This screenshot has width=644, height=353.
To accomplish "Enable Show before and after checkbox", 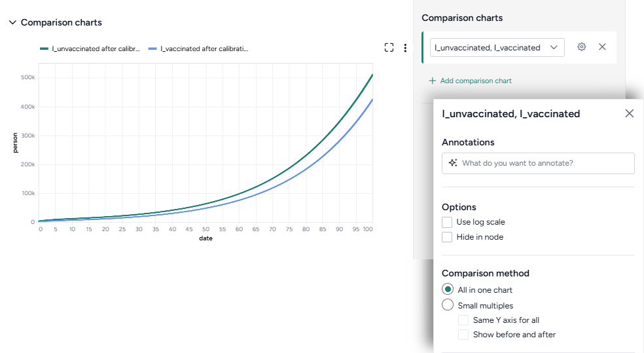I will pos(463,335).
